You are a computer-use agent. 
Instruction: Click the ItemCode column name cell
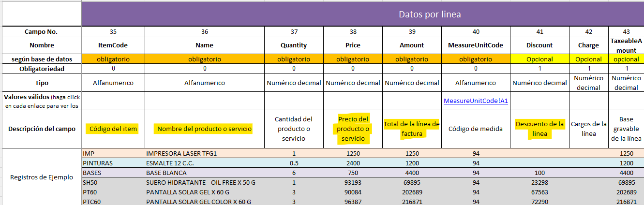113,45
